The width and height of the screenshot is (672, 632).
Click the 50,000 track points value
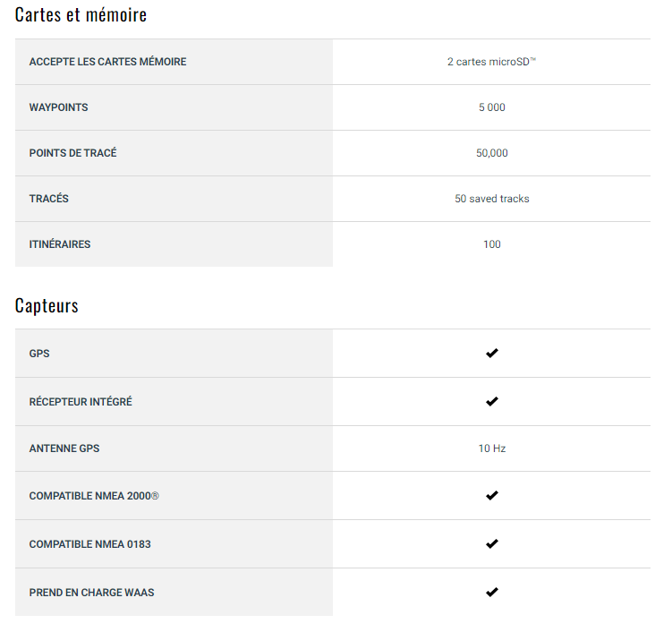[x=491, y=153]
